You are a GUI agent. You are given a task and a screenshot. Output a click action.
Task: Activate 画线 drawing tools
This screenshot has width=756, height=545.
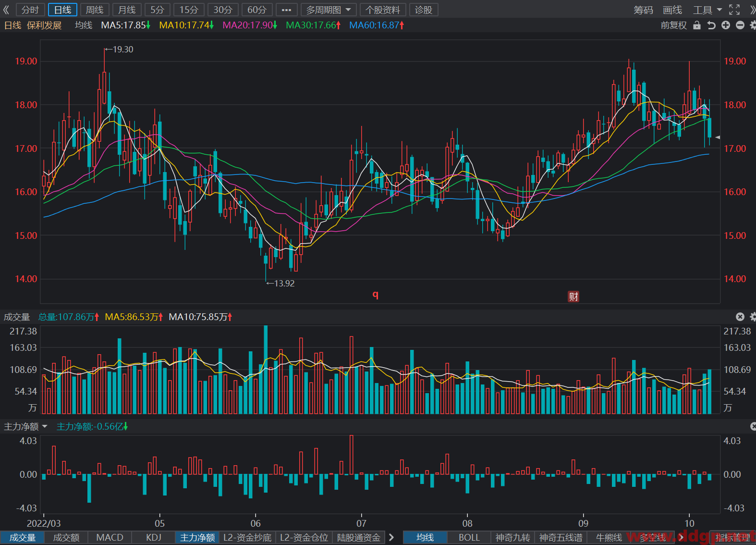[x=672, y=10]
